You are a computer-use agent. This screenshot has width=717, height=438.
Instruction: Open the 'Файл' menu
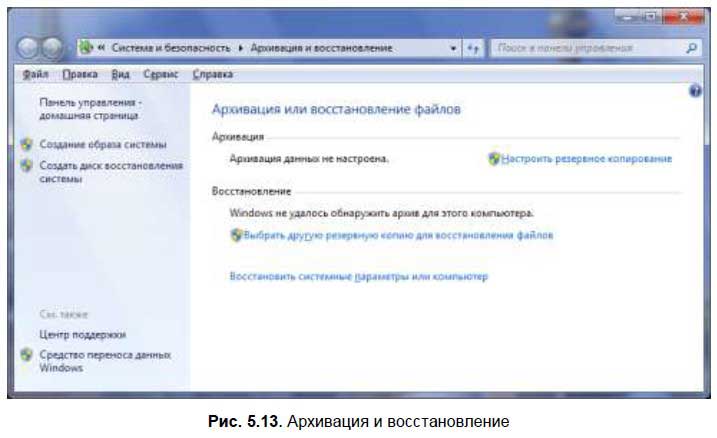(35, 74)
